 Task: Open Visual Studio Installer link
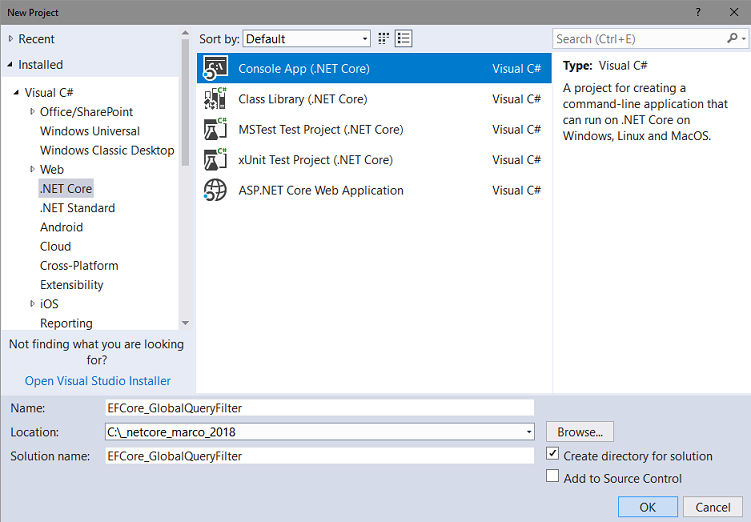(x=98, y=381)
